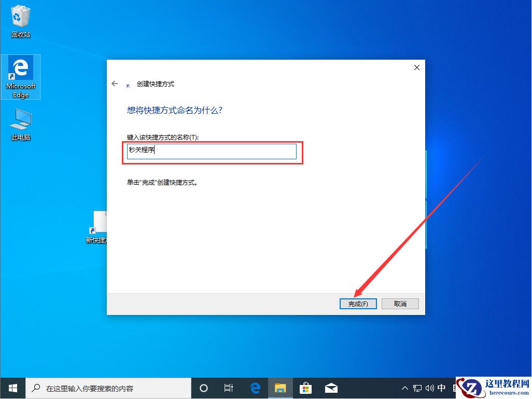Viewport: 532px width, 399px height.
Task: Open File Explorer from the taskbar
Action: (x=281, y=388)
